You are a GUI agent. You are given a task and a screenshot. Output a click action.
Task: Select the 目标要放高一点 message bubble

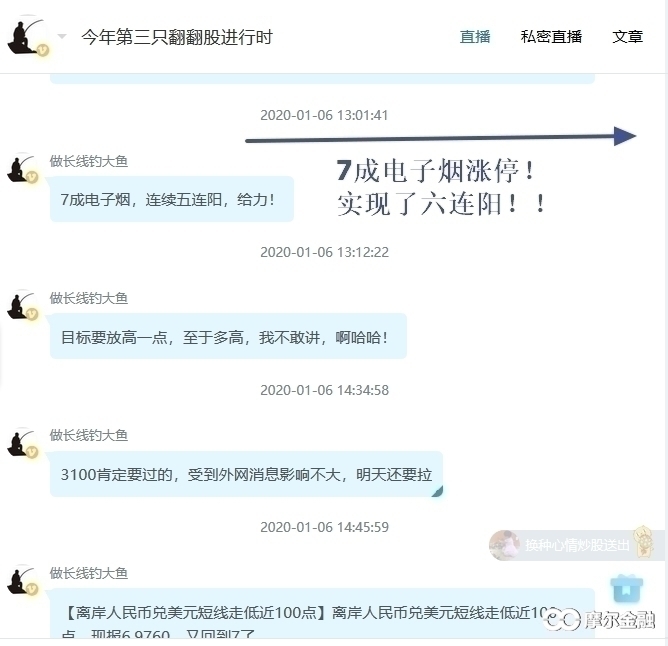[x=228, y=336]
